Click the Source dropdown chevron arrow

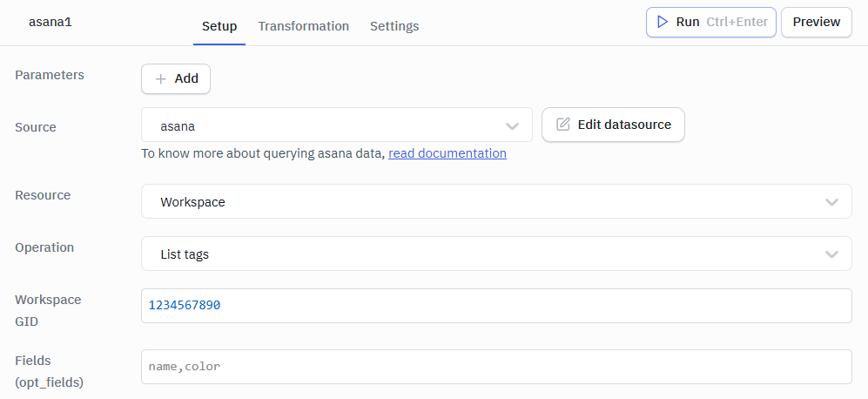(512, 126)
